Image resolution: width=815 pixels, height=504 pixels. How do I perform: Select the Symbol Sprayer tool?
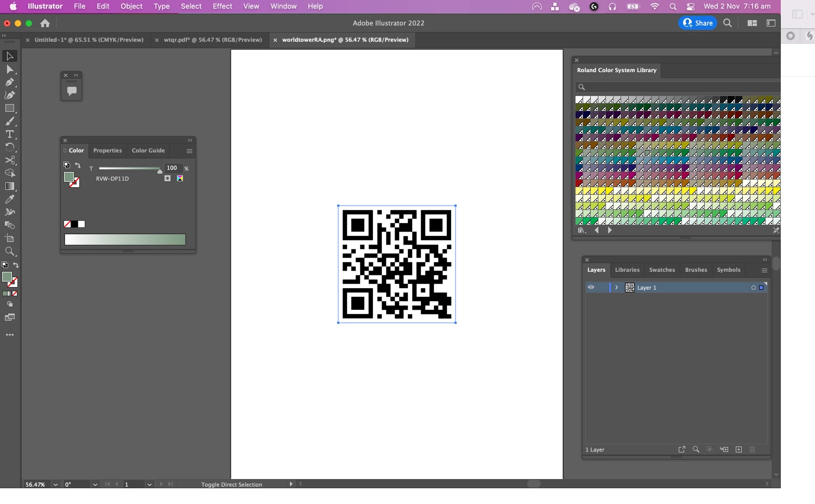[x=9, y=213]
